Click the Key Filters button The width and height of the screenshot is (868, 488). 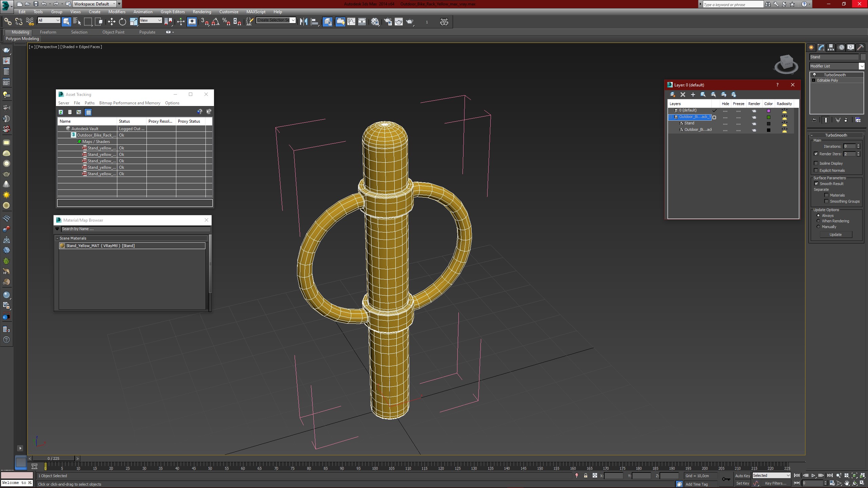(x=775, y=483)
